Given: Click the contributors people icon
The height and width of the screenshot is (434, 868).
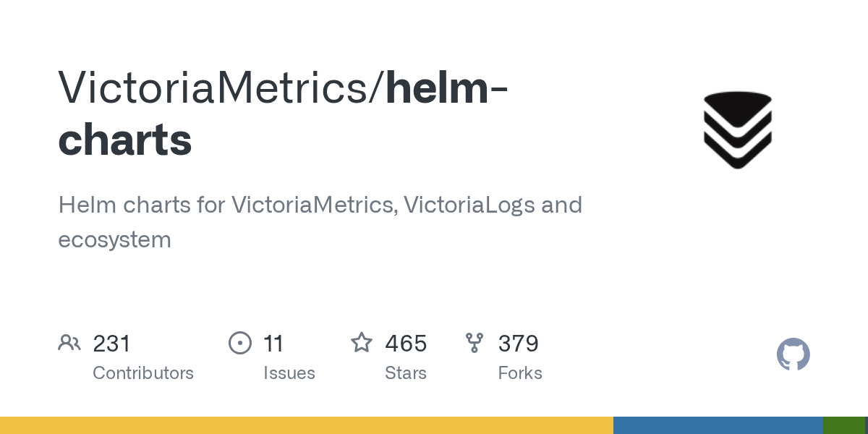Looking at the screenshot, I should (69, 343).
